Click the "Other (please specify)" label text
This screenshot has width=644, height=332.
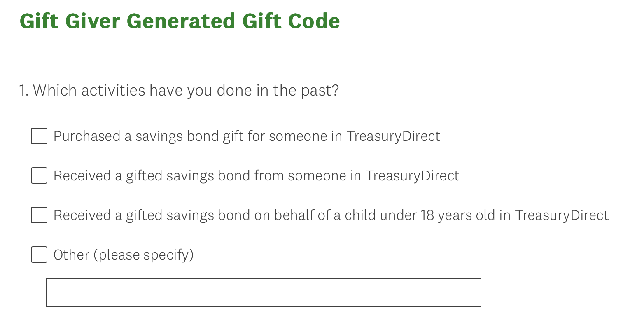click(x=123, y=255)
